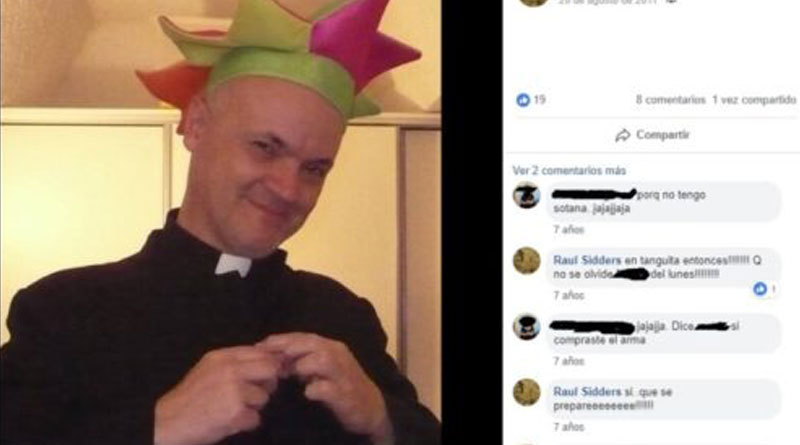Screen dimensions: 800x445
Task: Click Raul Sidders avatar on prepareeee comment
Action: (x=527, y=392)
